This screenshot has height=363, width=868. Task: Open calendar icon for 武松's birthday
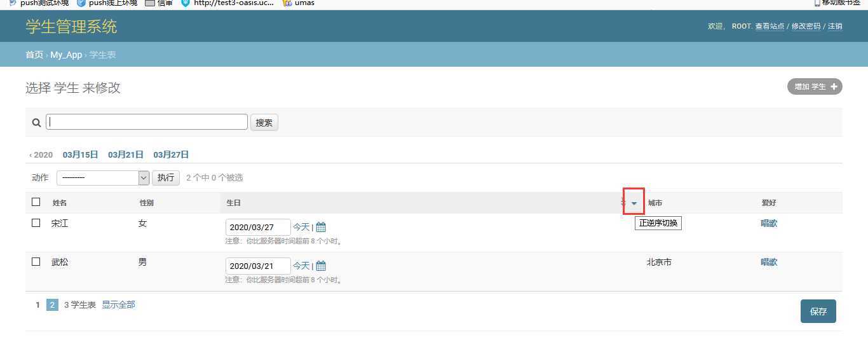pos(321,266)
